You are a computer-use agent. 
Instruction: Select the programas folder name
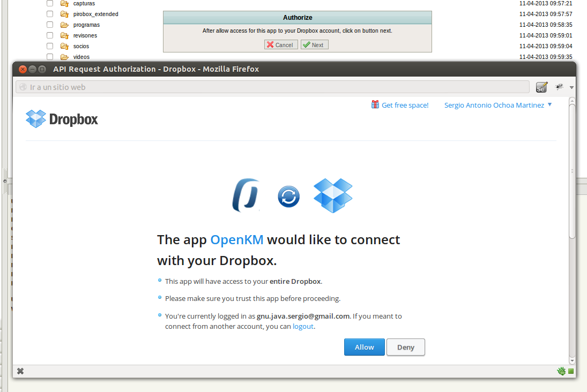[x=86, y=25]
